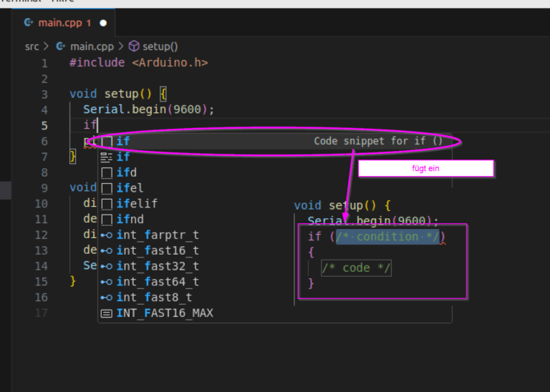Click the C++ file icon in main.cpp tab
The image size is (550, 392).
[x=29, y=23]
